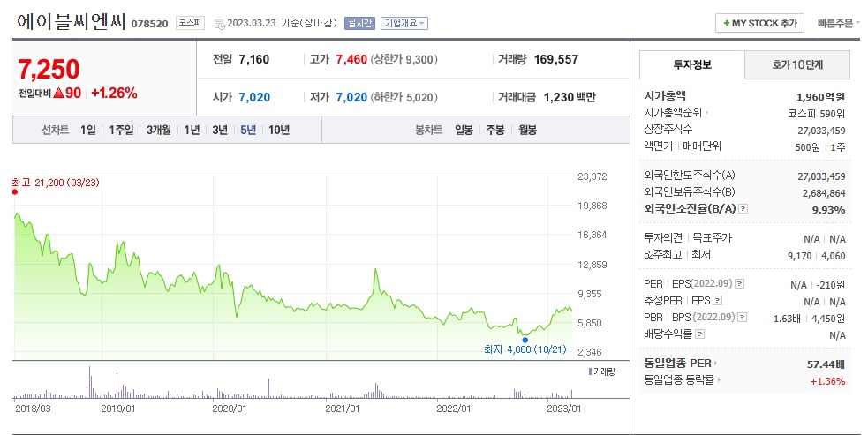This screenshot has width=868, height=435.
Task: Click the 외국인보유주식수 2,684,864 value
Action: 824,193
